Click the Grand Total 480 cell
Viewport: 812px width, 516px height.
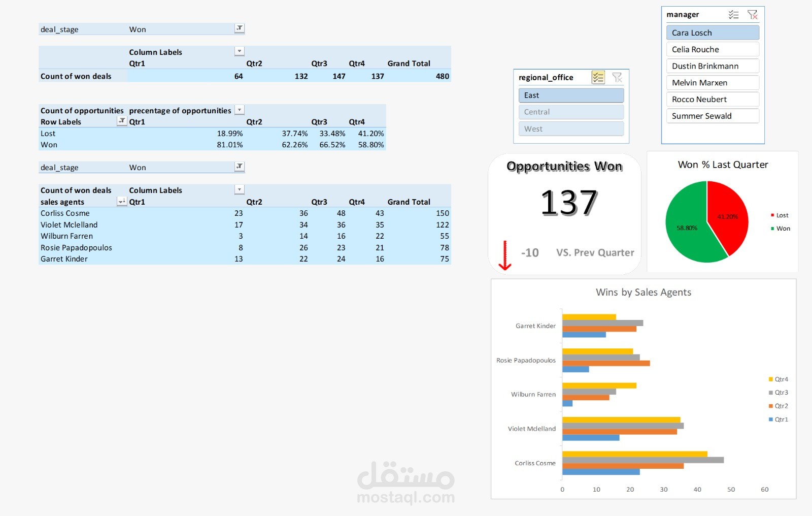point(442,76)
